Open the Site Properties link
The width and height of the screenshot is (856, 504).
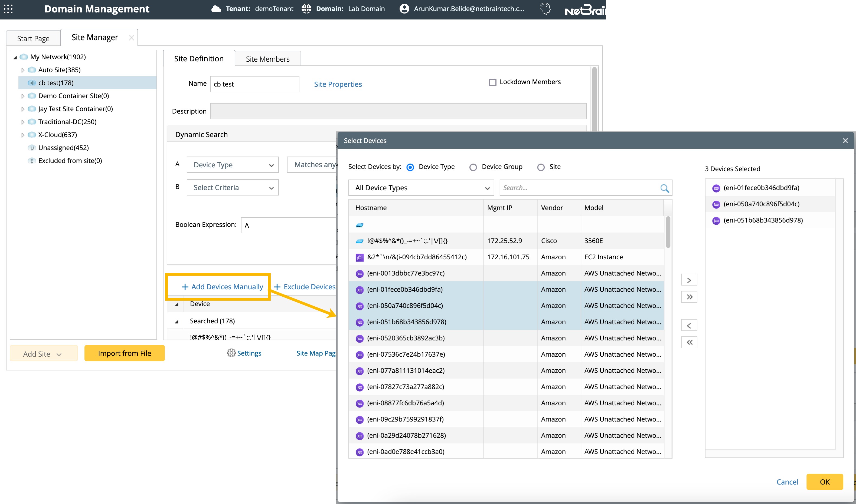(x=338, y=84)
